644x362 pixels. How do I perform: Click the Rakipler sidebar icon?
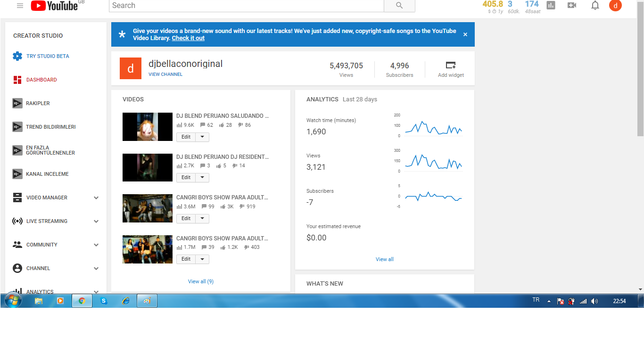click(17, 103)
